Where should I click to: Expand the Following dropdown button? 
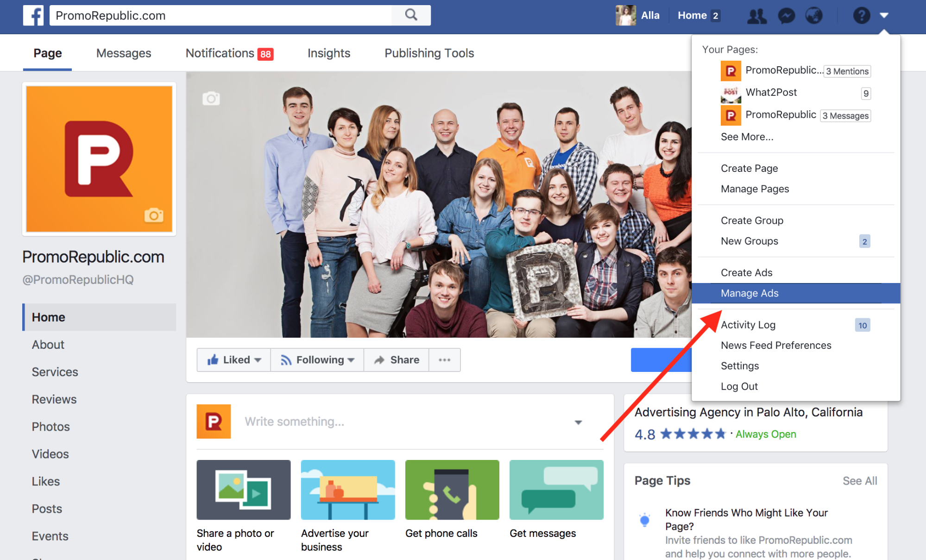pyautogui.click(x=317, y=360)
